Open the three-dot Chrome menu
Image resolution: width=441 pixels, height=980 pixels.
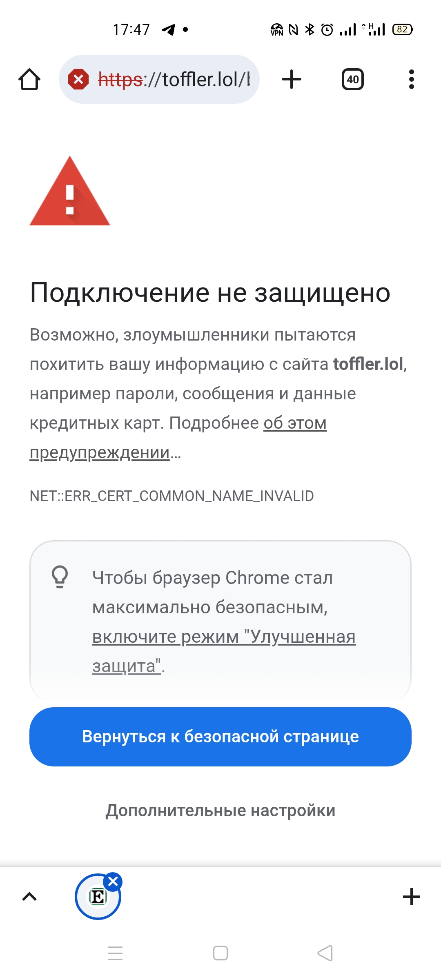[x=411, y=79]
